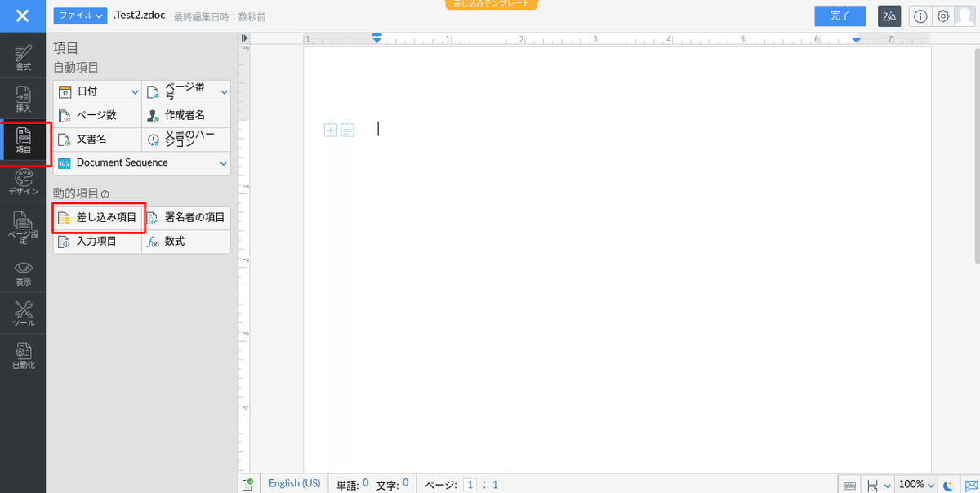Open the ツール (Tools) sidebar panel
This screenshot has height=493, width=980.
point(23,314)
